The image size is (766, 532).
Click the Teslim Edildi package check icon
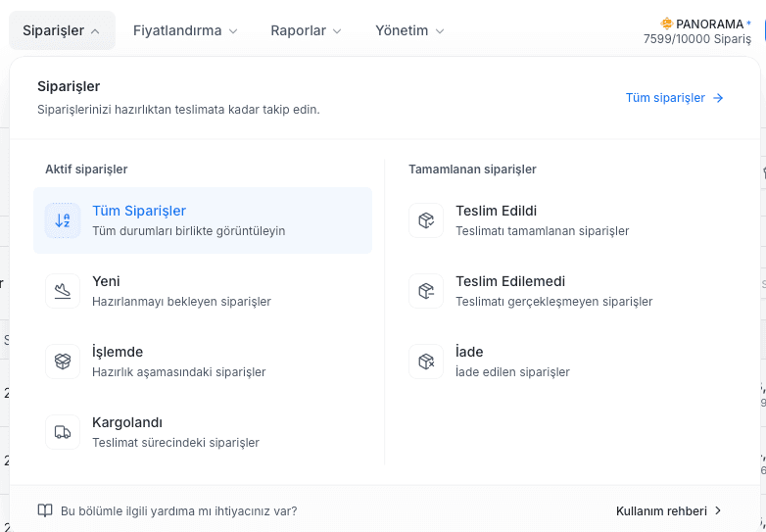pos(426,220)
